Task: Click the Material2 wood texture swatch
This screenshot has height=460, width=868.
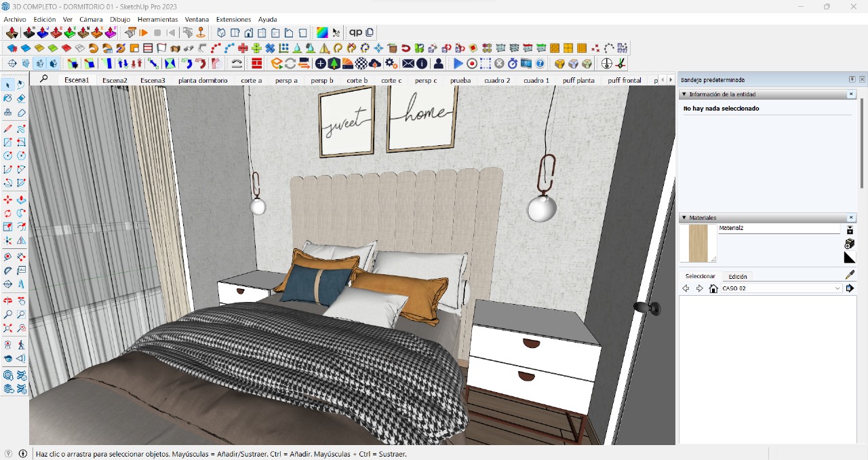Action: click(698, 244)
